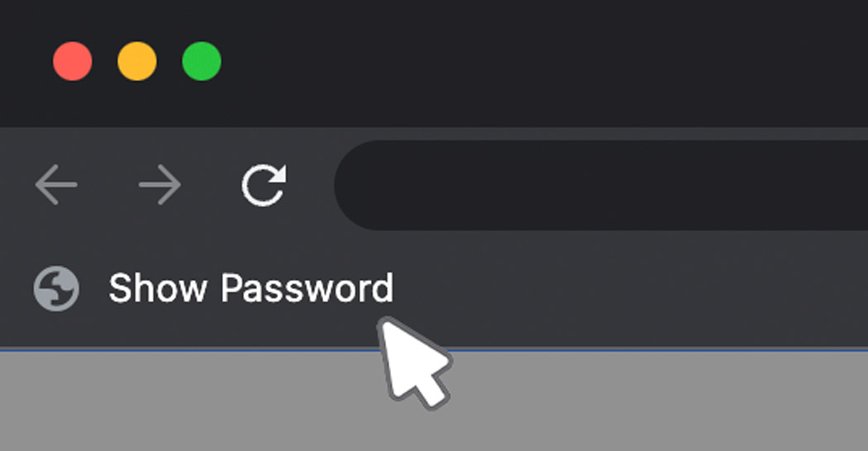
Task: Maximize the window using the green button
Action: point(202,61)
